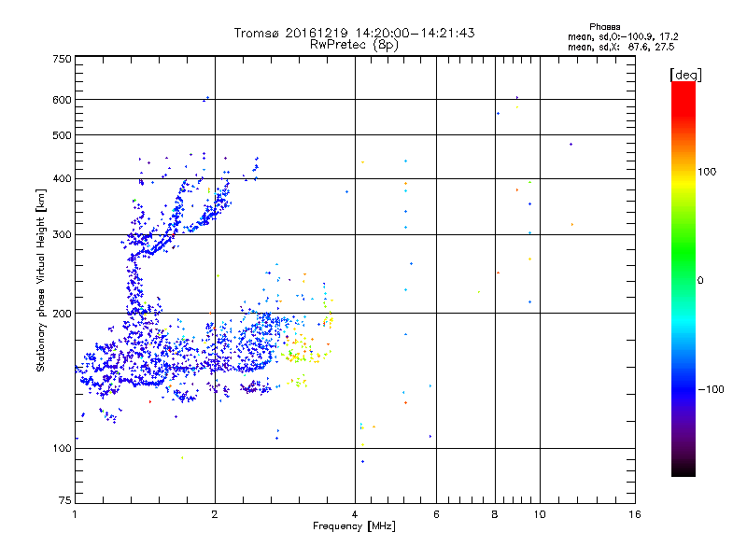Click the "Stationary phase Virtual Height [km]" label
The image size is (747, 560).
[41, 281]
